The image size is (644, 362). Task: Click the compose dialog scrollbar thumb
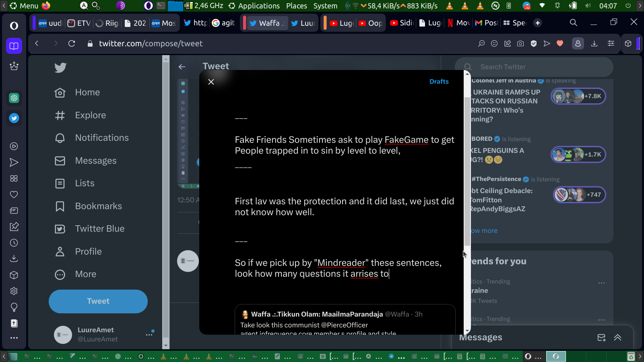[x=467, y=171]
